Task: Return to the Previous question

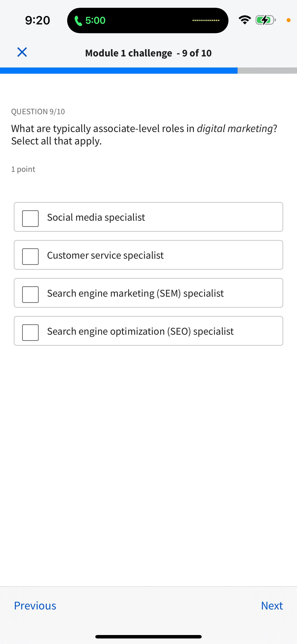Action: click(35, 606)
